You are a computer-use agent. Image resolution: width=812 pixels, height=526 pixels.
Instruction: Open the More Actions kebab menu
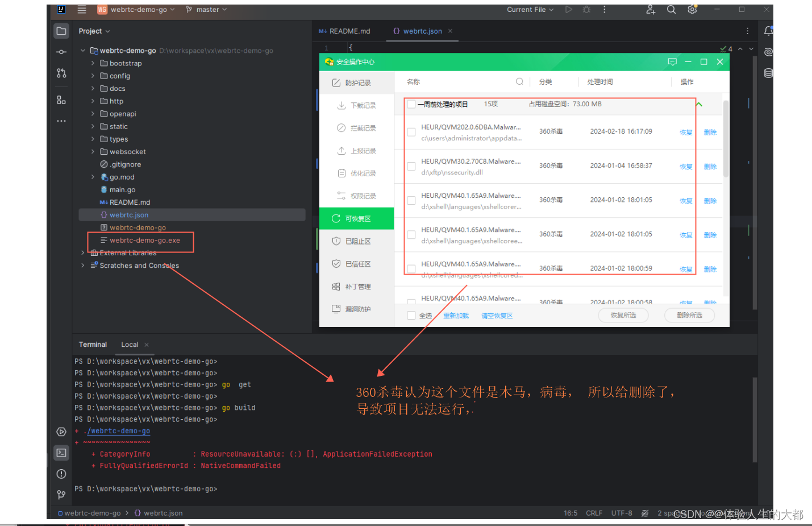pos(605,10)
